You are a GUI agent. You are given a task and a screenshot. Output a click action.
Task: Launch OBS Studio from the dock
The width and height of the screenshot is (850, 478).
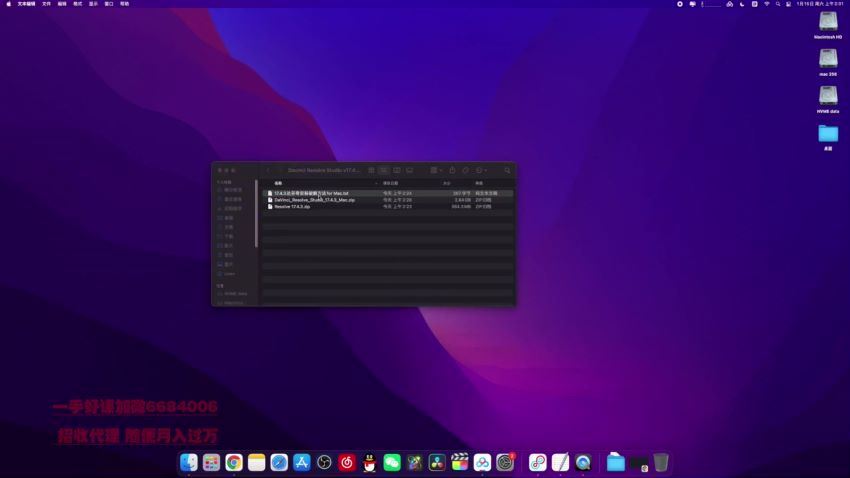click(324, 462)
